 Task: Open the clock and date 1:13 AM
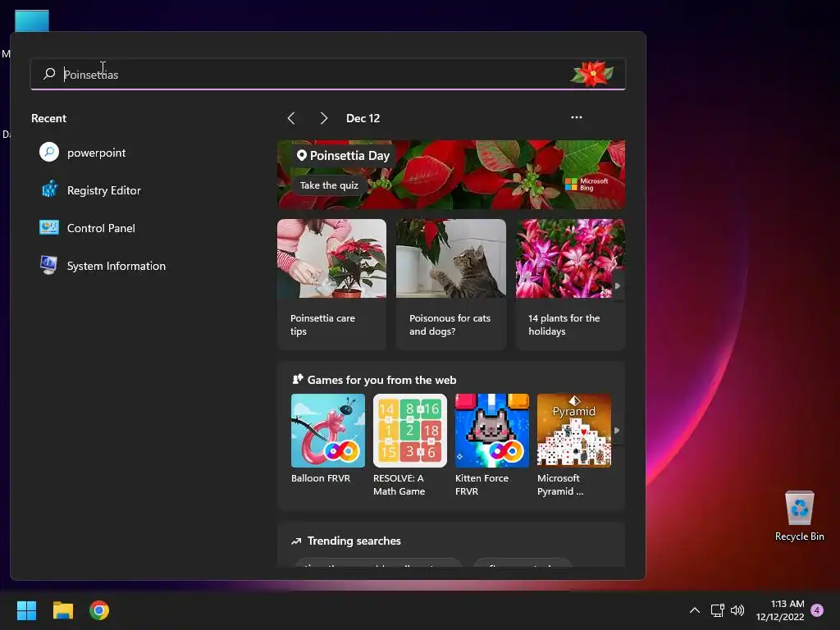(x=780, y=610)
